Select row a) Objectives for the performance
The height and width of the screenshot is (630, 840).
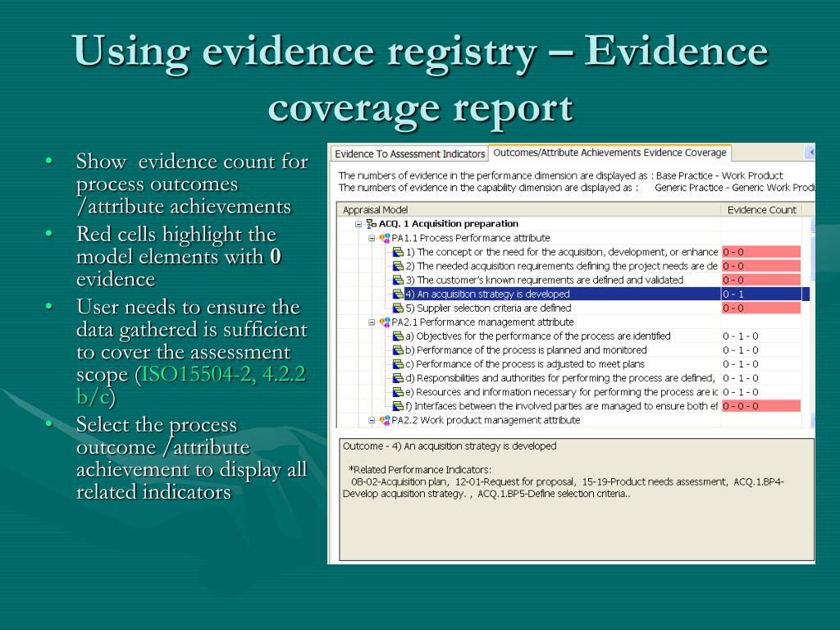coord(538,336)
